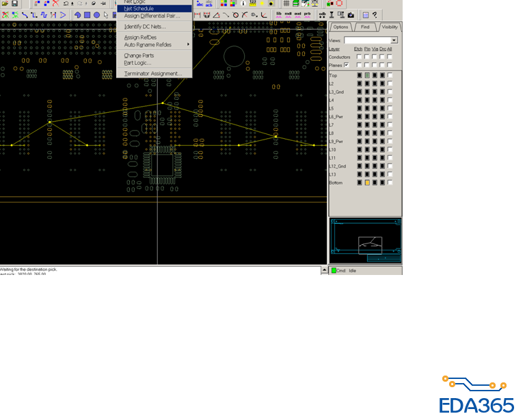
Task: Select the add circle shape tool
Action: [x=96, y=14]
